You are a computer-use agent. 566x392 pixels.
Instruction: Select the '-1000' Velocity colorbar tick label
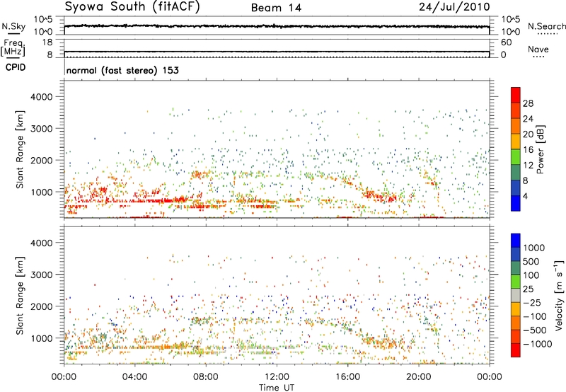[x=537, y=344]
